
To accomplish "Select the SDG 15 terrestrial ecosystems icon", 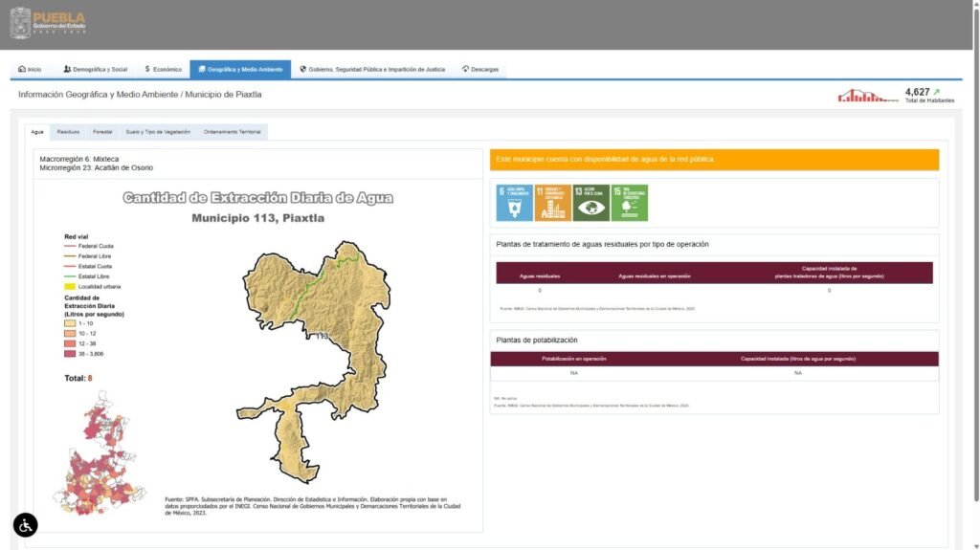I will pos(629,203).
